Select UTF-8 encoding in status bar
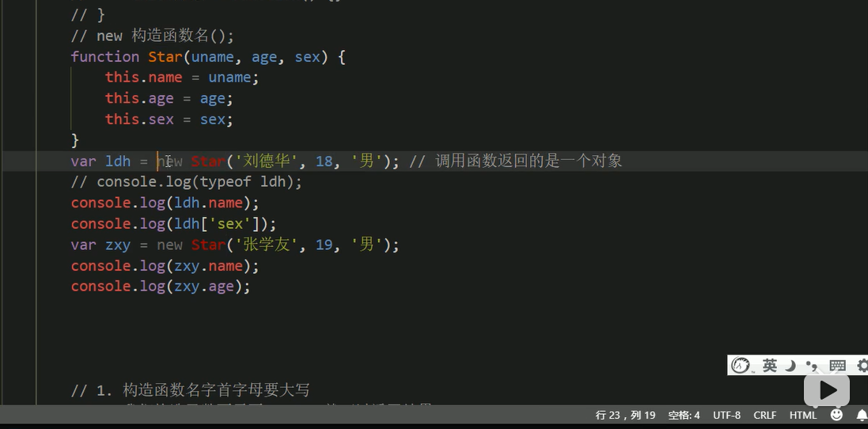Image resolution: width=868 pixels, height=429 pixels. (x=727, y=416)
